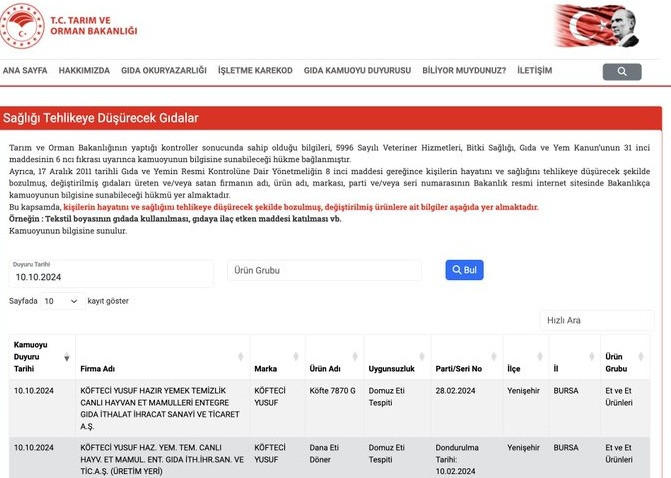
Task: Open İŞLETME KAREKOD menu item
Action: 255,71
